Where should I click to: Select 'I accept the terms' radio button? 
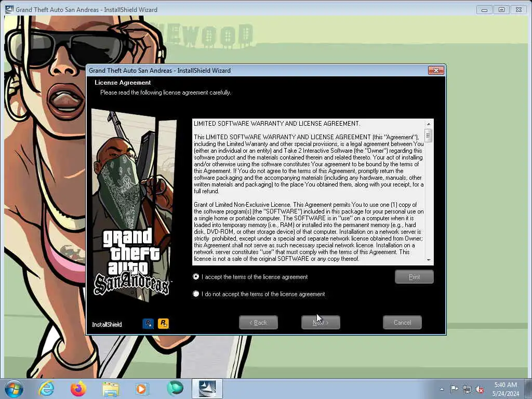tap(196, 277)
